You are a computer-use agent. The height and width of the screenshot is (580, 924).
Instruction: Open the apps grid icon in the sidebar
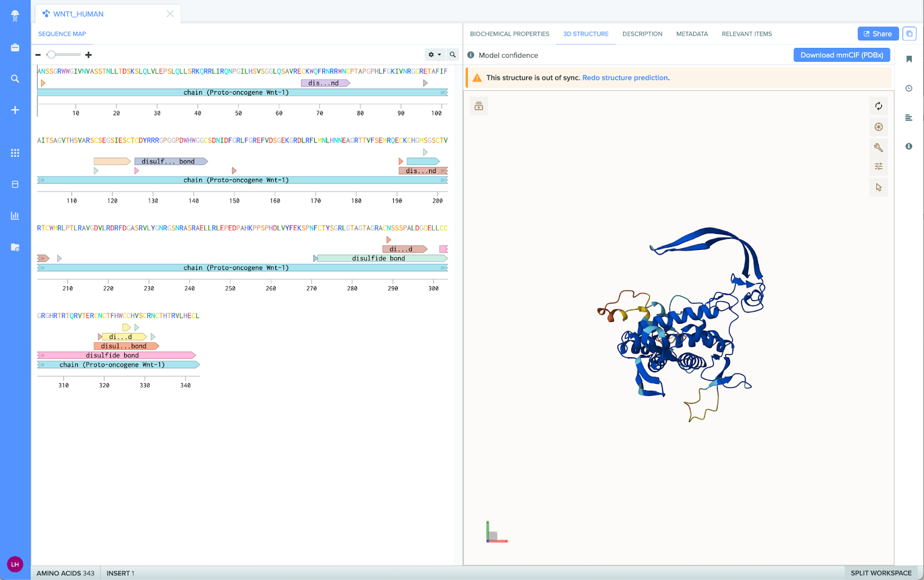click(x=15, y=153)
